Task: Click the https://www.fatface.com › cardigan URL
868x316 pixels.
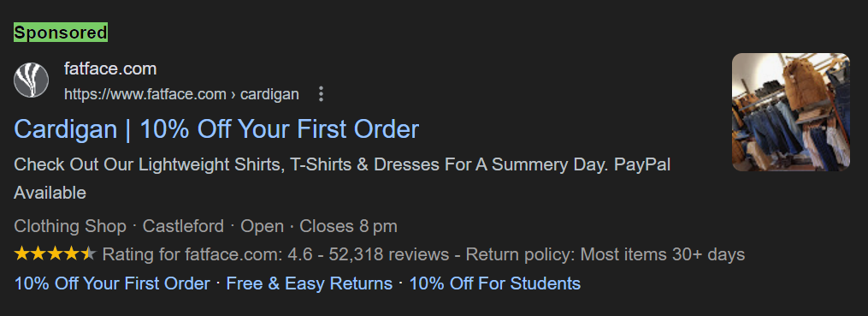Action: tap(181, 94)
